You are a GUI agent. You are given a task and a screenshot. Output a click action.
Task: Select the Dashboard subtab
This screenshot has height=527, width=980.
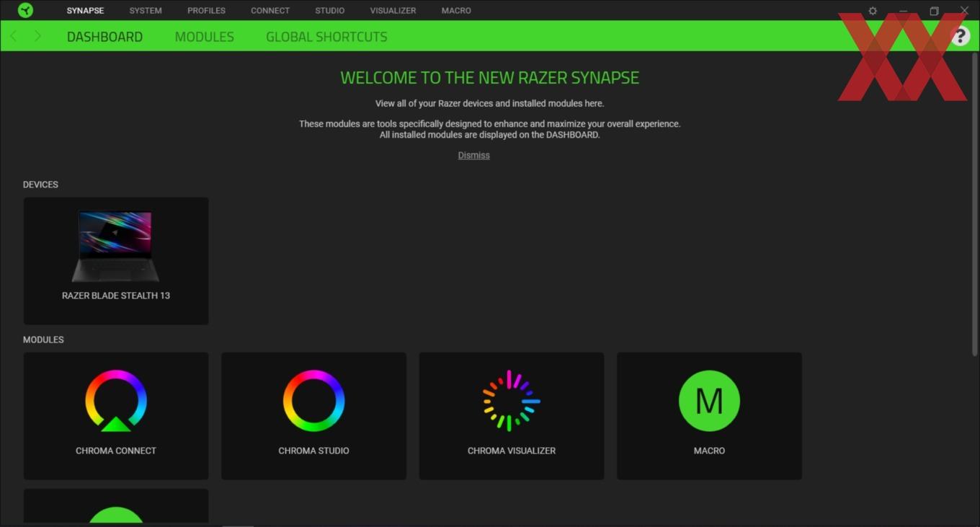(104, 37)
